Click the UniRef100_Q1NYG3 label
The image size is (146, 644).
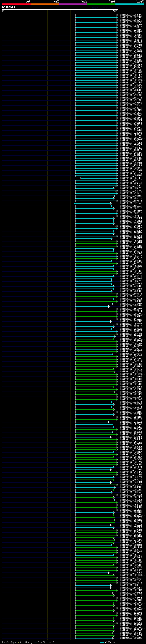(131, 376)
